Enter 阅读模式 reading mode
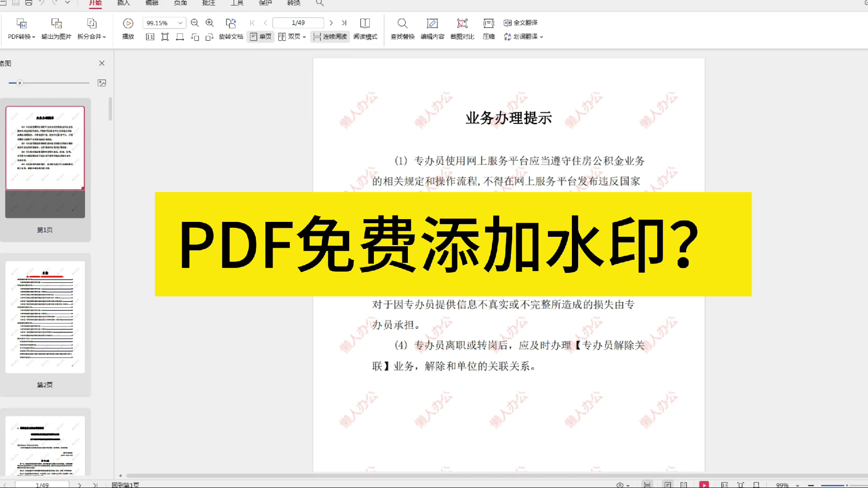 365,29
